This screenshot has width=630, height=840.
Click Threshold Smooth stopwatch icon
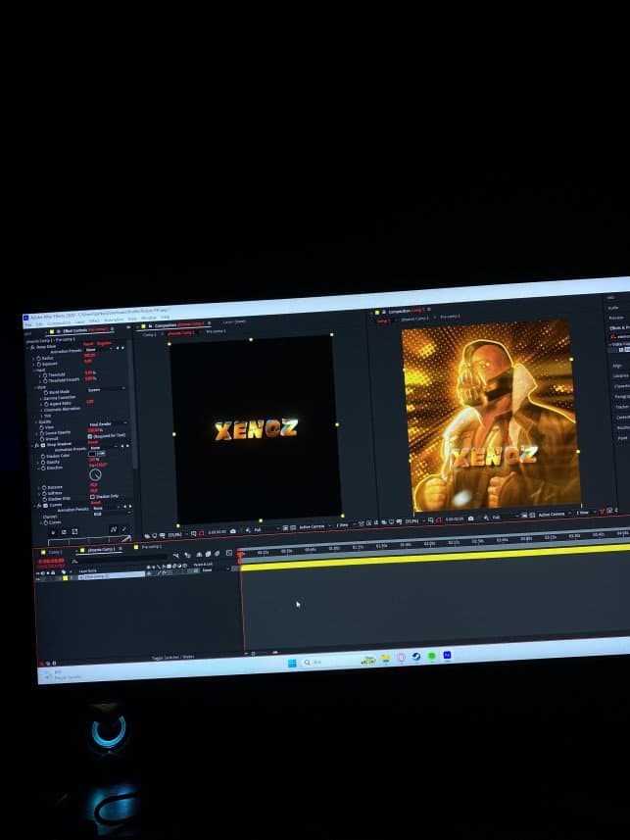45,381
